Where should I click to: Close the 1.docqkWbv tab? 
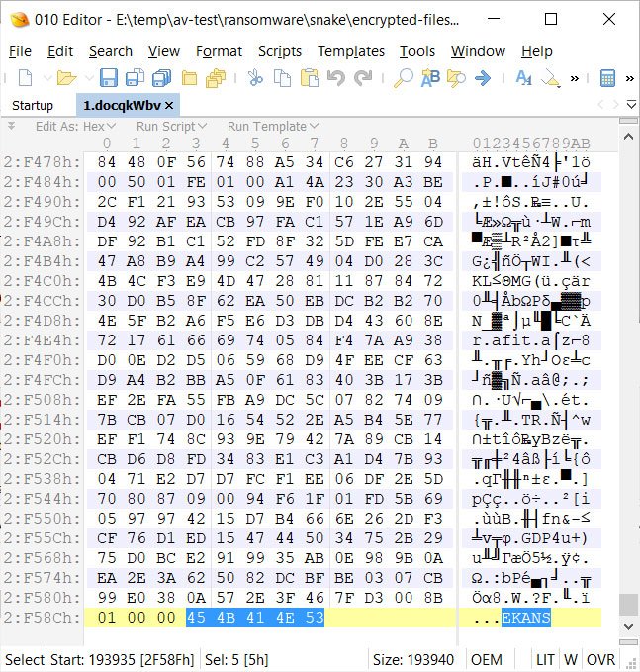pos(169,105)
